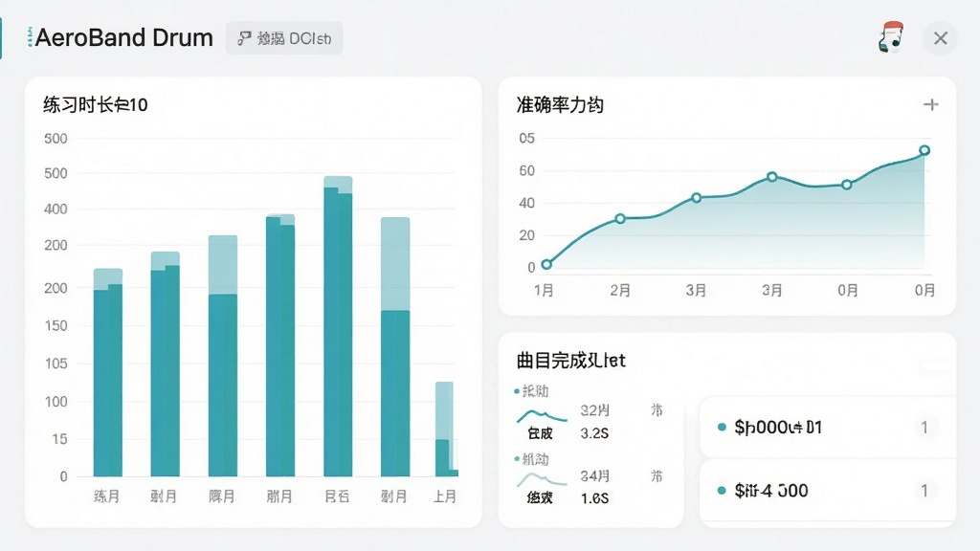This screenshot has width=980, height=551.
Task: Click the light sparkline icon beside "34月"
Action: point(542,479)
